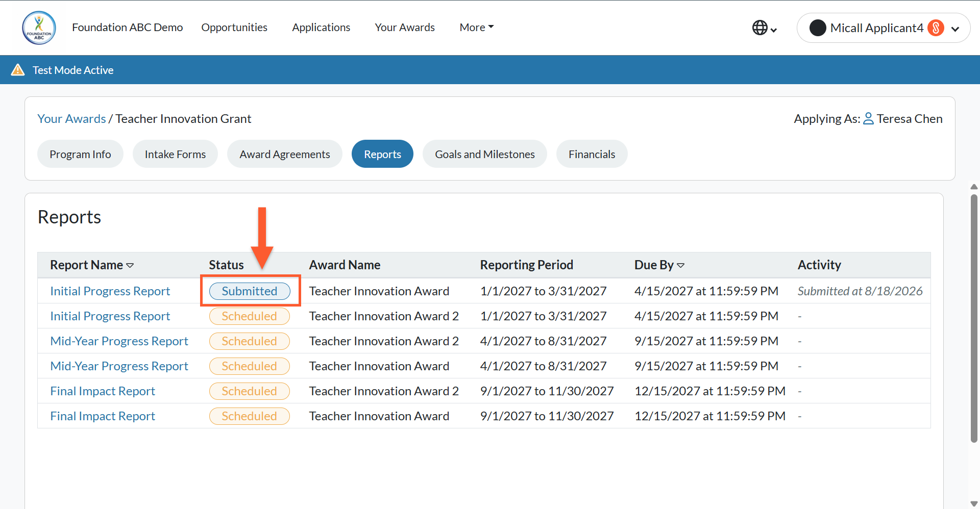Image resolution: width=980 pixels, height=509 pixels.
Task: Open Final Impact Report for Teacher Innovation Award 2
Action: tap(103, 391)
